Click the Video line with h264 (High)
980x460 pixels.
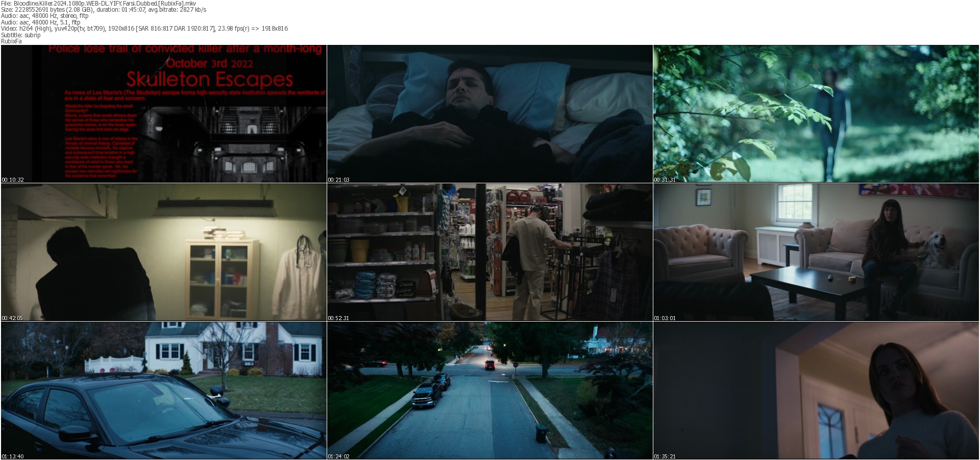[x=144, y=29]
